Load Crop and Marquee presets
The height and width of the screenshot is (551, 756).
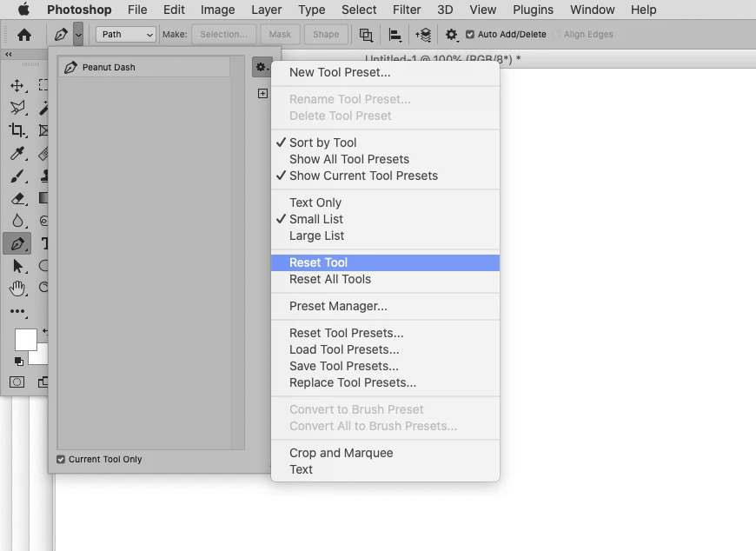tap(385, 453)
